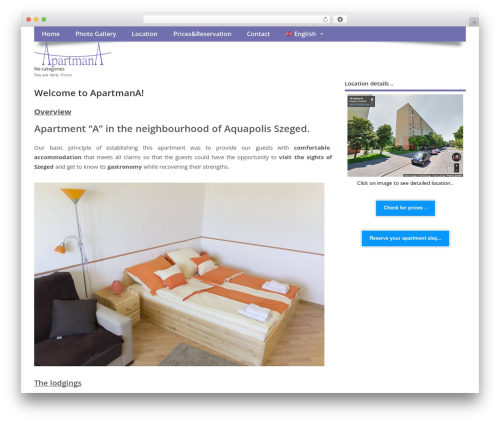Click the Check for prices button
The height and width of the screenshot is (423, 500).
(405, 208)
